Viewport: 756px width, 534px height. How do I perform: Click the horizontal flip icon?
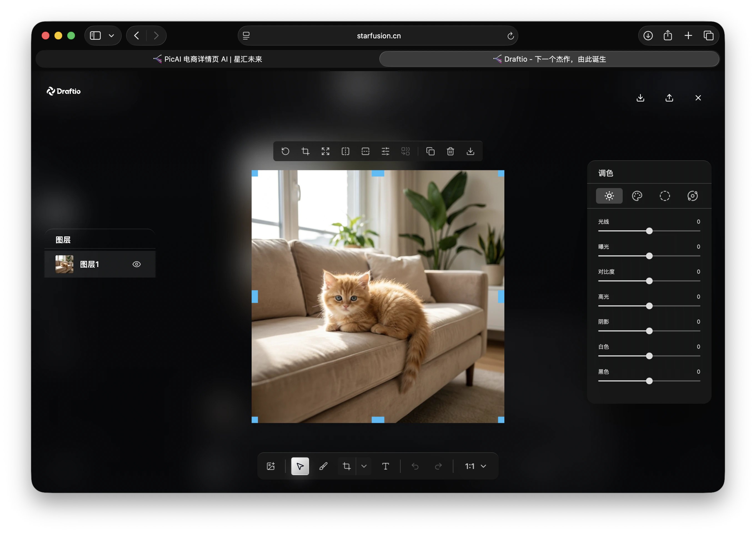coord(346,151)
